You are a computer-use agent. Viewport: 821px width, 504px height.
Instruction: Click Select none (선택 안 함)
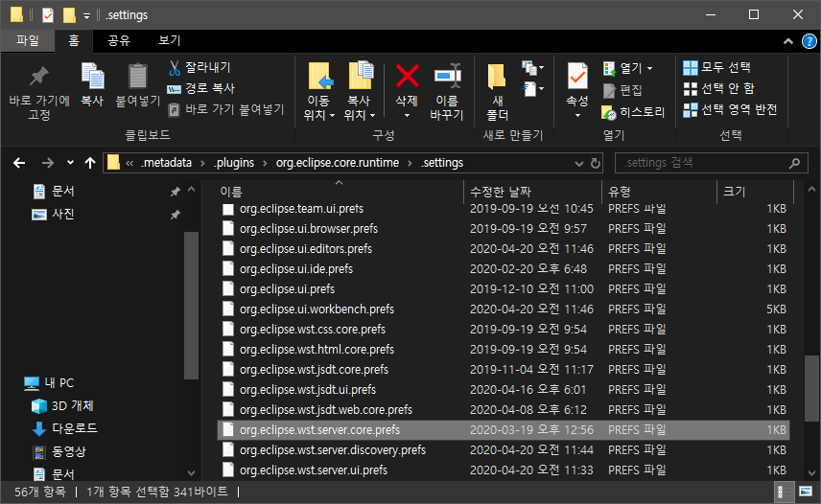point(719,88)
